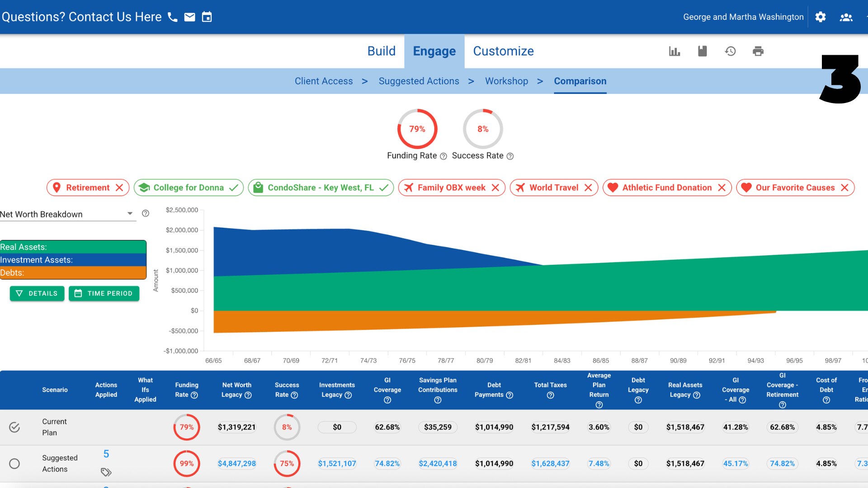Click the DETAILS button
The height and width of the screenshot is (488, 868).
tap(37, 294)
